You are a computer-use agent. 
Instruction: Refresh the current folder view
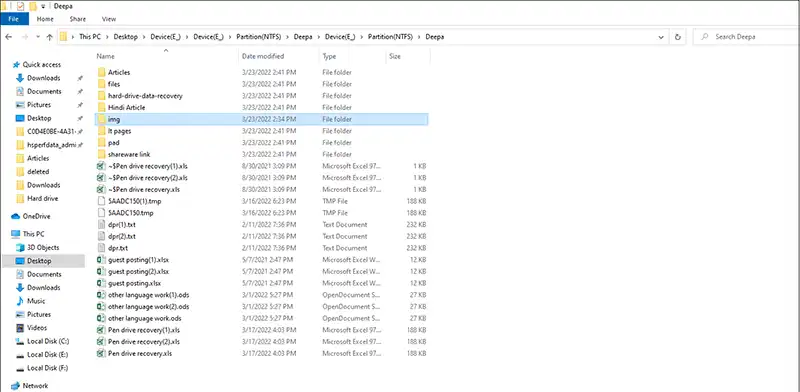point(678,37)
